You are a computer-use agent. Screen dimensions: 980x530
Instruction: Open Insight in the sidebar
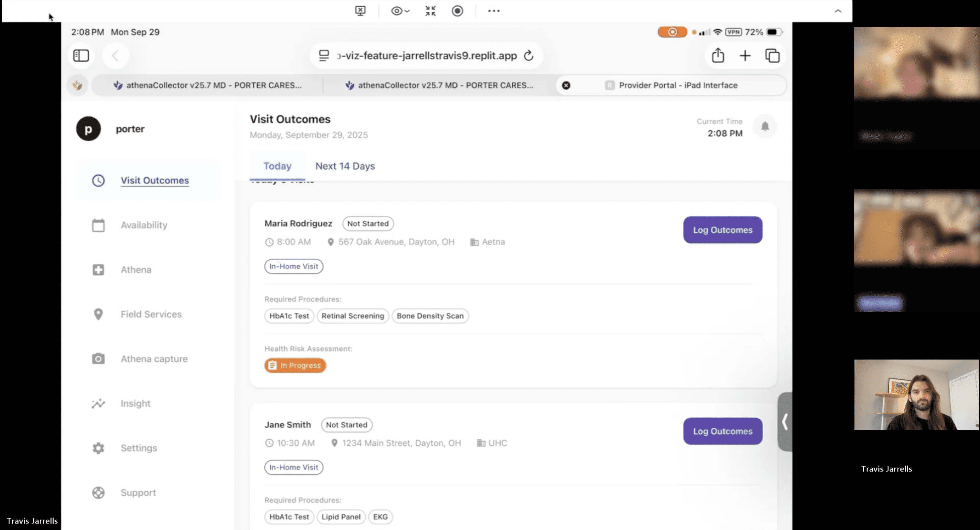[135, 403]
